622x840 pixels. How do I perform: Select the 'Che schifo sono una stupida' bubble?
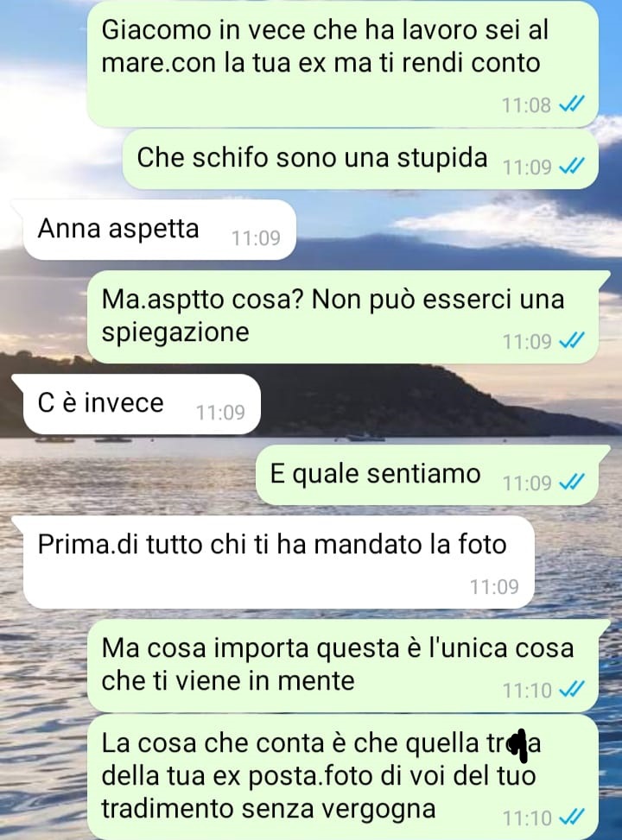pyautogui.click(x=360, y=159)
